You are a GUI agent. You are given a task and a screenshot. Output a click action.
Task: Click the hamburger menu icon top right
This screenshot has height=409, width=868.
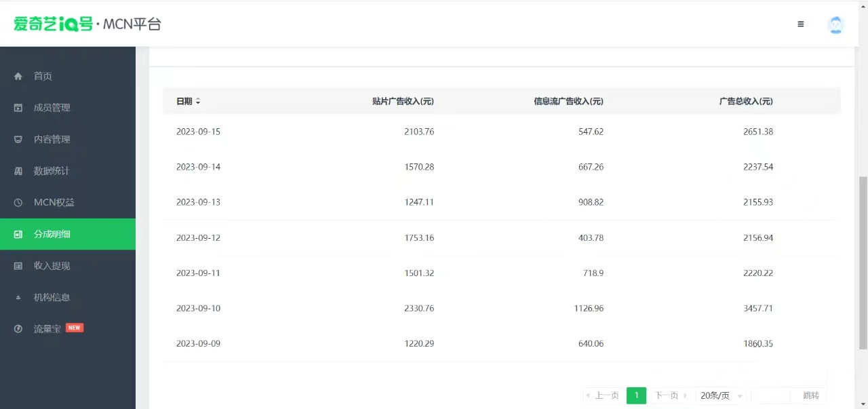[801, 24]
